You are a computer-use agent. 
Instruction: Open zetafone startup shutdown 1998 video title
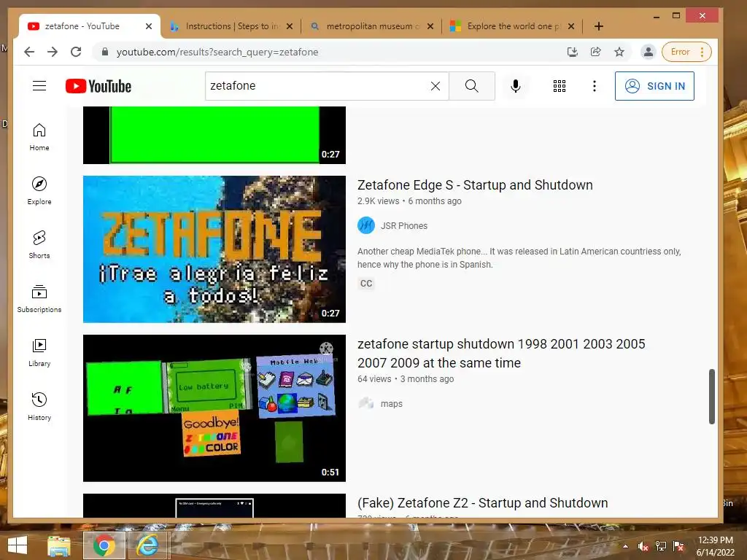click(501, 354)
